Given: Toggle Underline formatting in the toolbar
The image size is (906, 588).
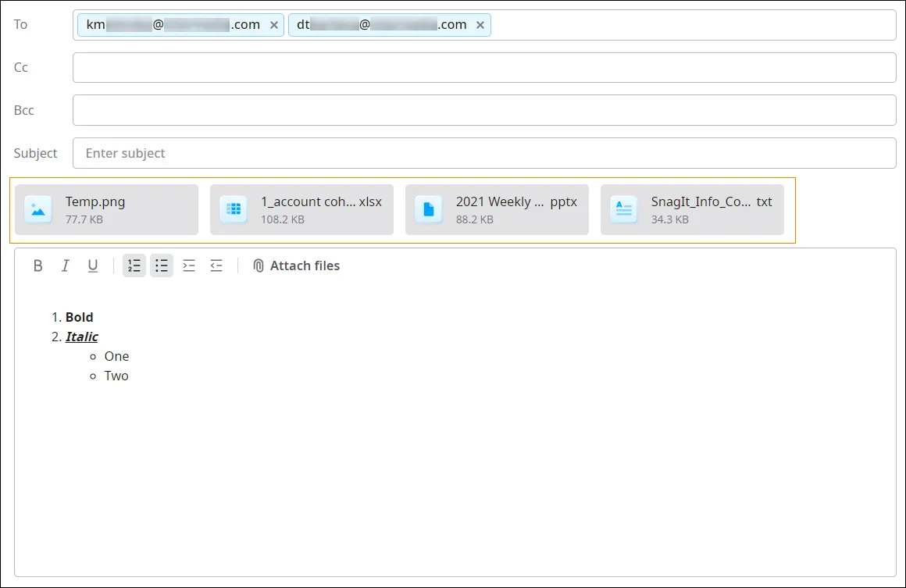Looking at the screenshot, I should [92, 265].
